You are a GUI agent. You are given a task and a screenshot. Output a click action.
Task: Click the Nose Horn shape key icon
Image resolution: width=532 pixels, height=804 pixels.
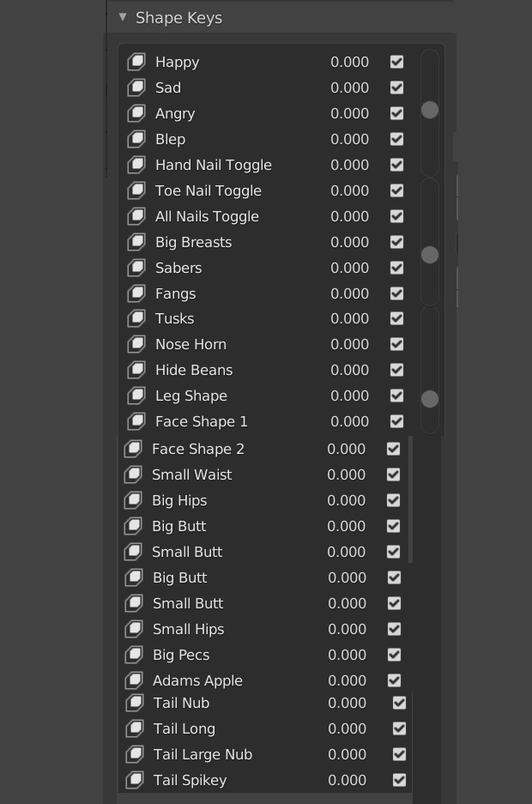pyautogui.click(x=136, y=344)
